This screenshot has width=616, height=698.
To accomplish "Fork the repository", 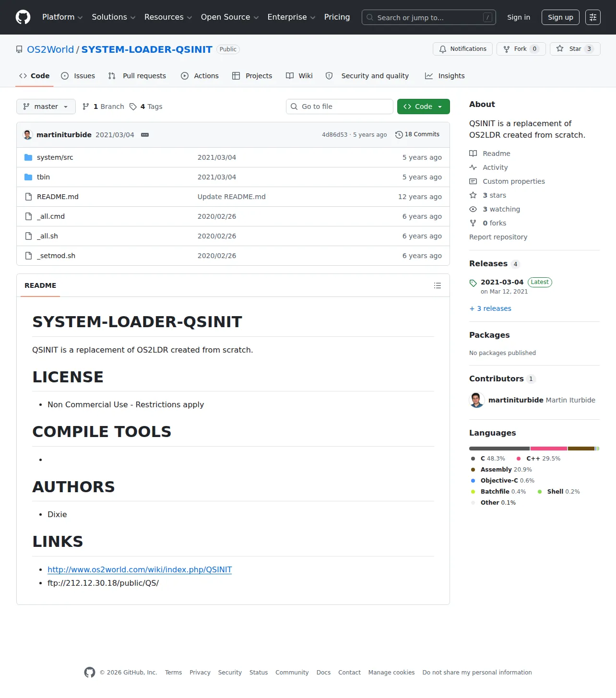I will pos(521,49).
